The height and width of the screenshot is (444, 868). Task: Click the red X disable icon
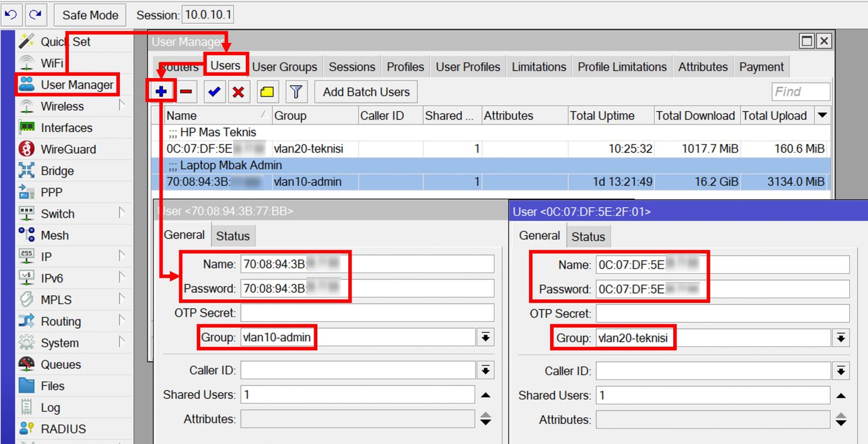pos(238,92)
